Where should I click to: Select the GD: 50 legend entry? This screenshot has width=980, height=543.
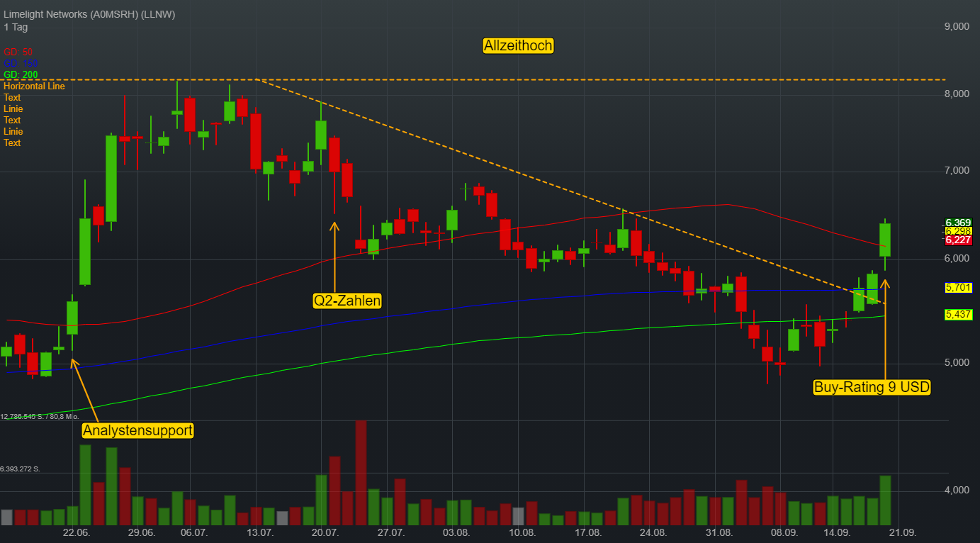click(x=18, y=52)
